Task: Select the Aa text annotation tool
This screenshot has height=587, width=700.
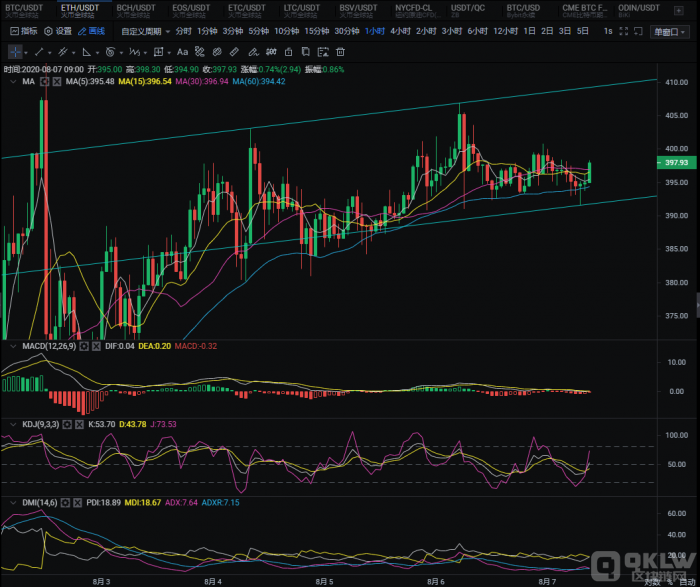Action: (x=182, y=52)
